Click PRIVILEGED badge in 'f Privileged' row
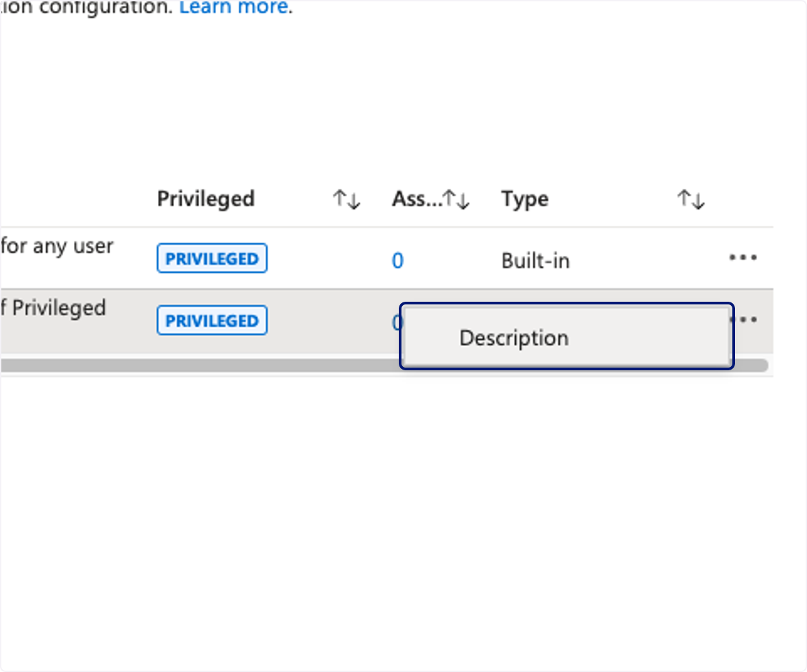807x672 pixels. (x=212, y=321)
